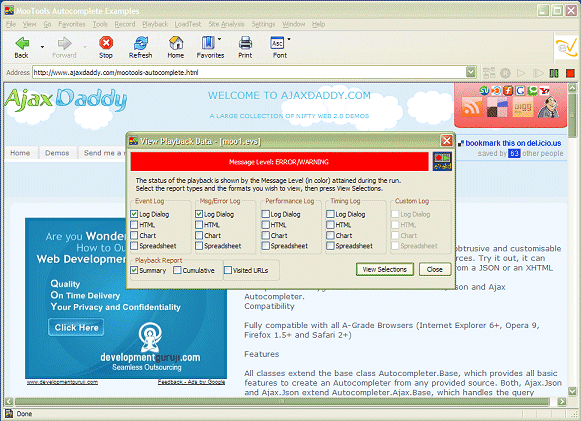Viewport: 581px width, 421px height.
Task: Open the Favorites book icon
Action: 208,43
